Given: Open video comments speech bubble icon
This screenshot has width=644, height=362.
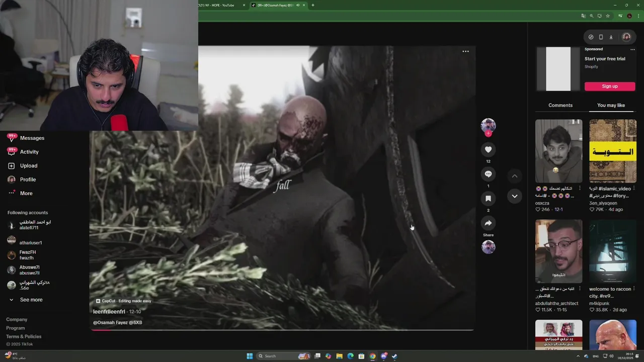Looking at the screenshot, I should 488,174.
